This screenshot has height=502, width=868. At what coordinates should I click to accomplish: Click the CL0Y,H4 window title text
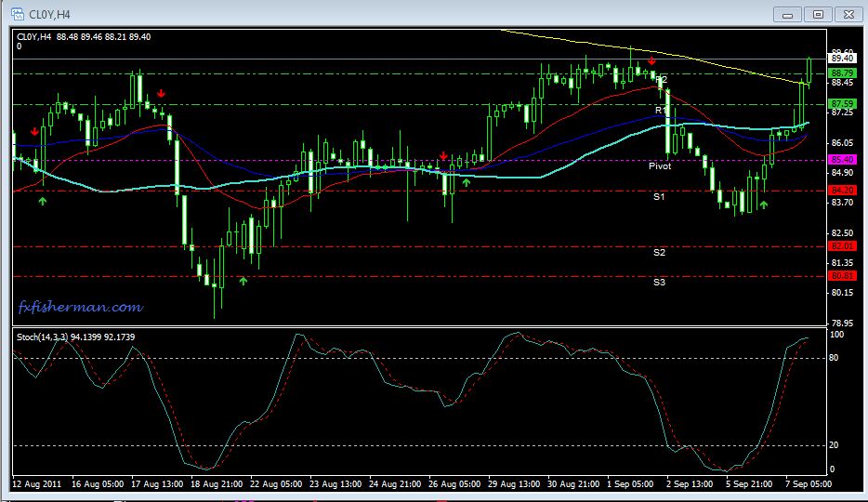pyautogui.click(x=49, y=14)
